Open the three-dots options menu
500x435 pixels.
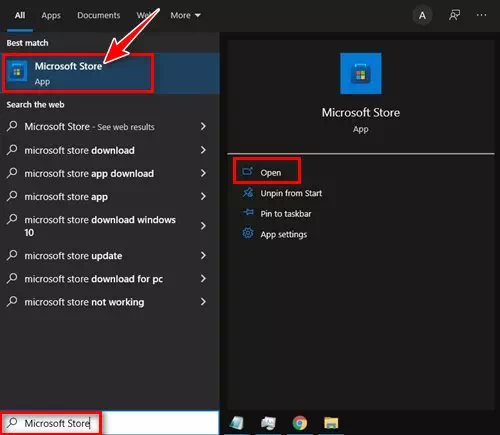pyautogui.click(x=481, y=15)
